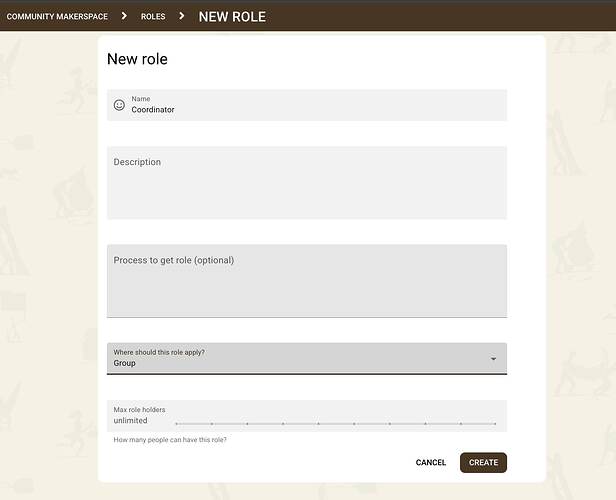The height and width of the screenshot is (500, 616).
Task: Click the NEW ROLE page title
Action: pyautogui.click(x=232, y=17)
